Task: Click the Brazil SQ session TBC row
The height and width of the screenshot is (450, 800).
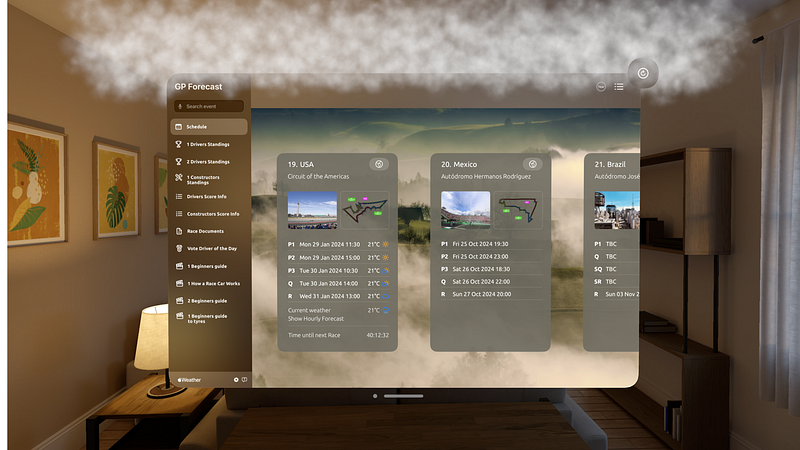Action: click(x=616, y=269)
